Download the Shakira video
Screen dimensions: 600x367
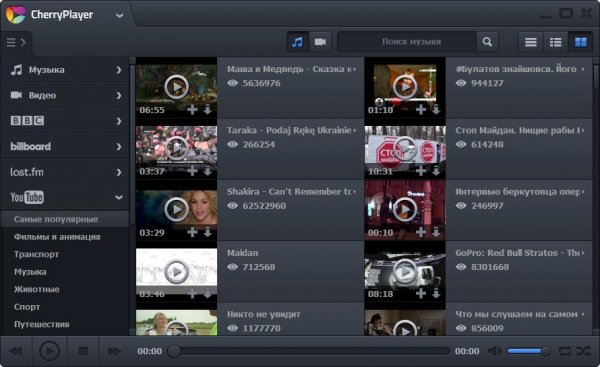(x=207, y=233)
